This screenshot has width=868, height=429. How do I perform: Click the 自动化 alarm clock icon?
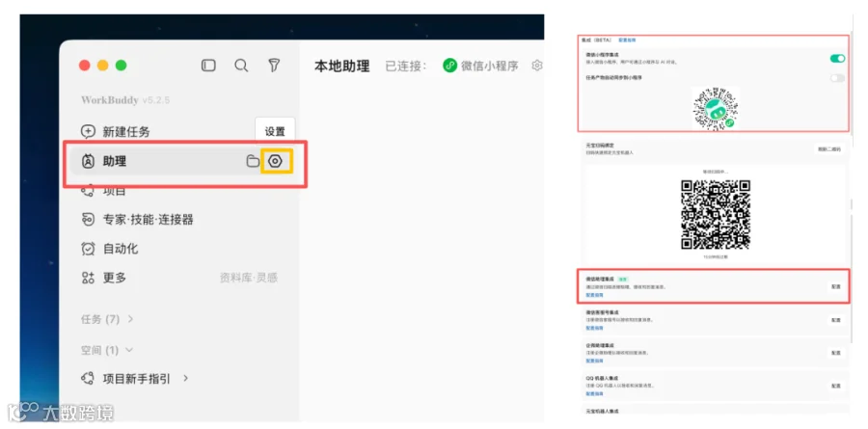(88, 249)
